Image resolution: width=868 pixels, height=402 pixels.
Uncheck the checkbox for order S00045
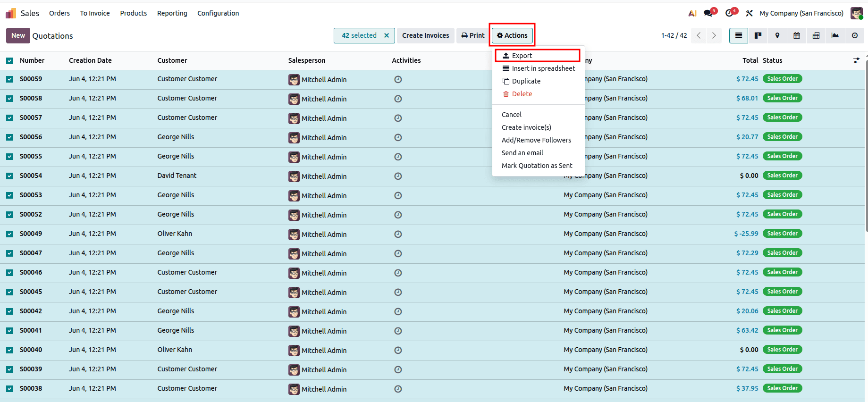9,292
